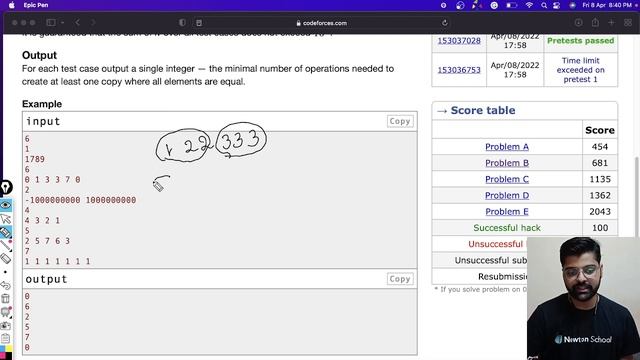Copy the example output
This screenshot has height=360, width=640.
400,279
